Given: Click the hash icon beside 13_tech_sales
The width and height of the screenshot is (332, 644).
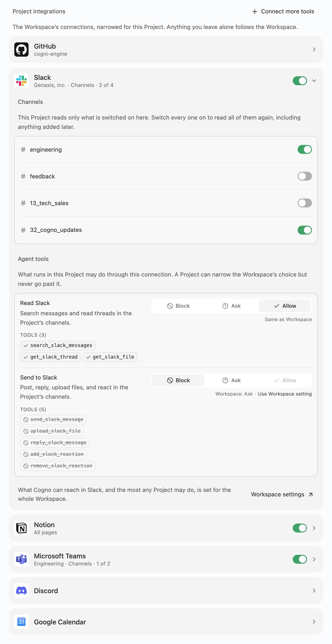Looking at the screenshot, I should (23, 203).
